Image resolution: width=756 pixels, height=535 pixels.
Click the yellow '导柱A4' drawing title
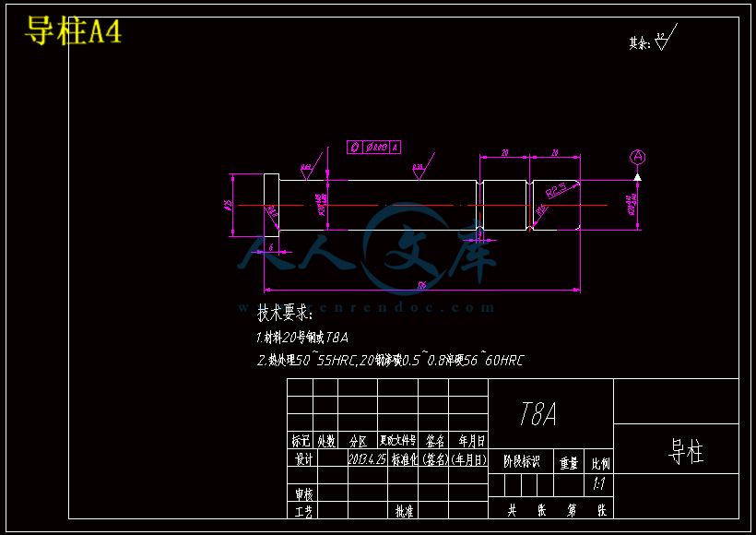coord(73,30)
